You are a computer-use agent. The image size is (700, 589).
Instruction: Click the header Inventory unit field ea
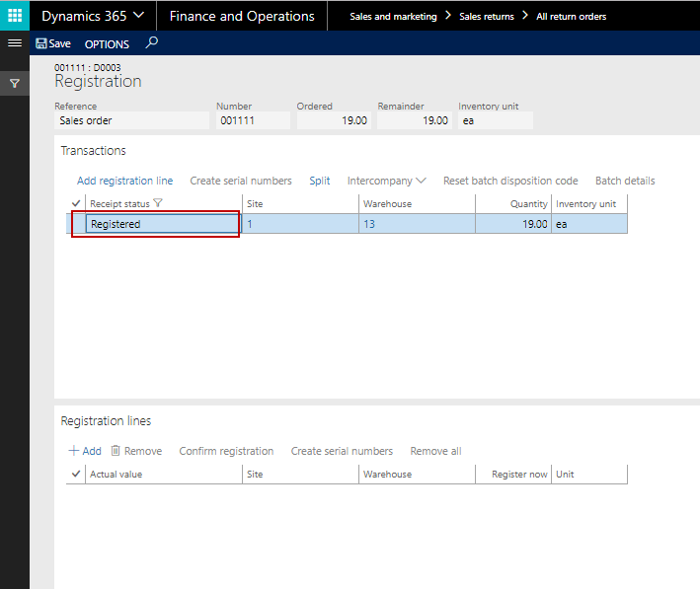(x=496, y=120)
